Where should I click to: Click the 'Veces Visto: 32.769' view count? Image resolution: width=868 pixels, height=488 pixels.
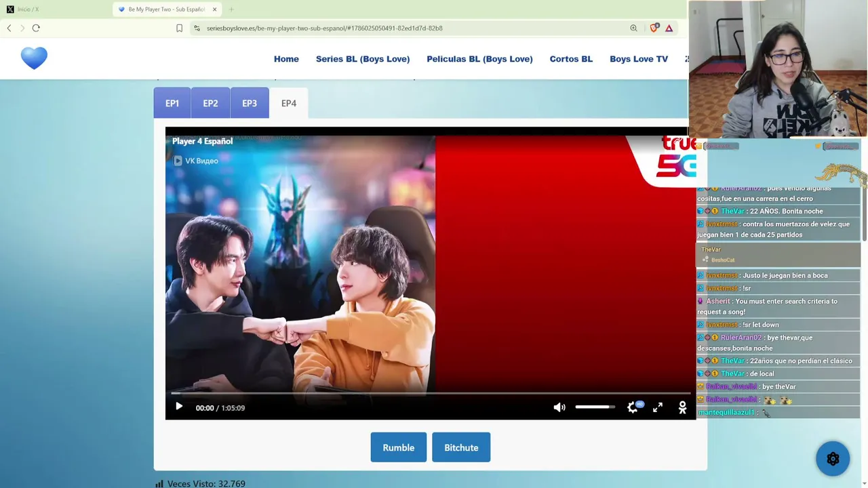tap(201, 483)
